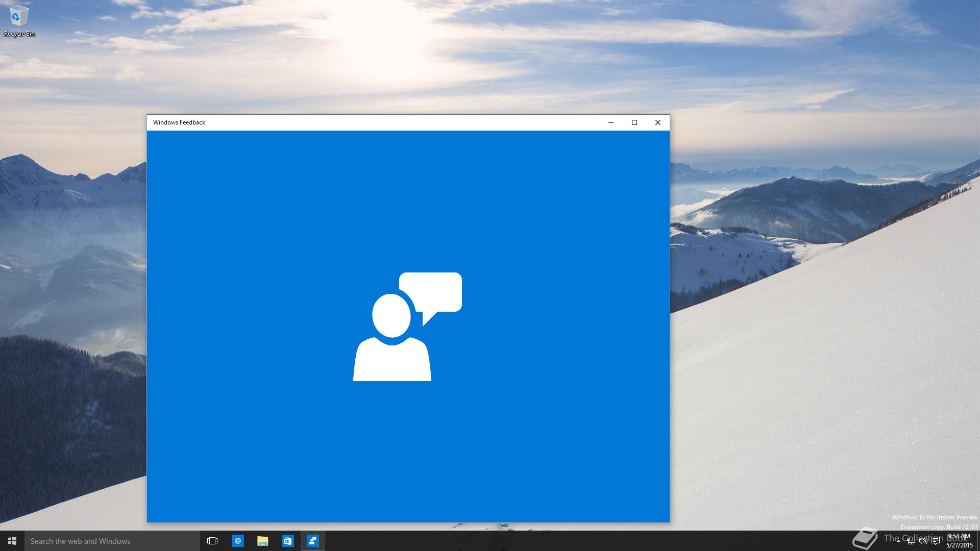Viewport: 980px width, 551px height.
Task: Open File Explorer from the taskbar
Action: [263, 541]
